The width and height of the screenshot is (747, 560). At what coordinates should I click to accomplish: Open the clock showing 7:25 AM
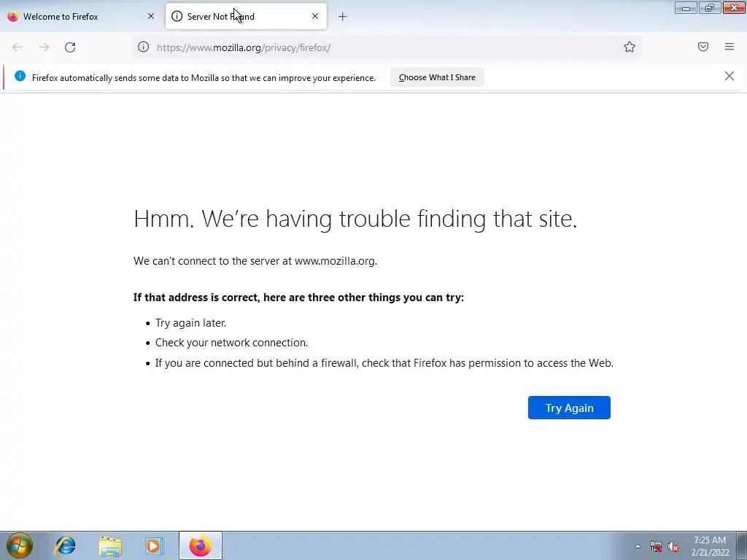(x=710, y=546)
